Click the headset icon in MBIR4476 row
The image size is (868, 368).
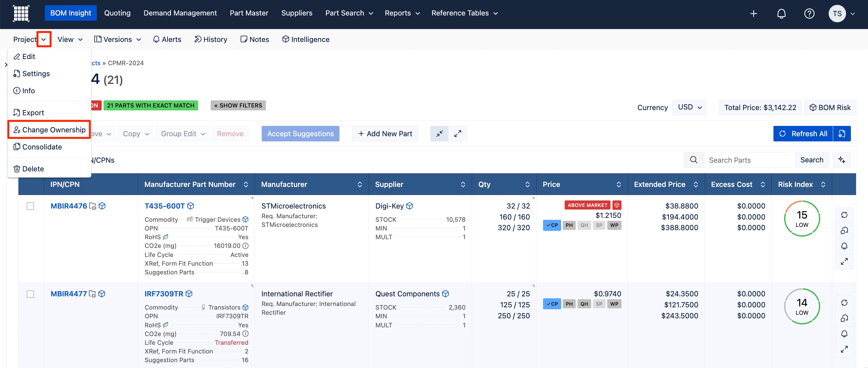pos(844,230)
